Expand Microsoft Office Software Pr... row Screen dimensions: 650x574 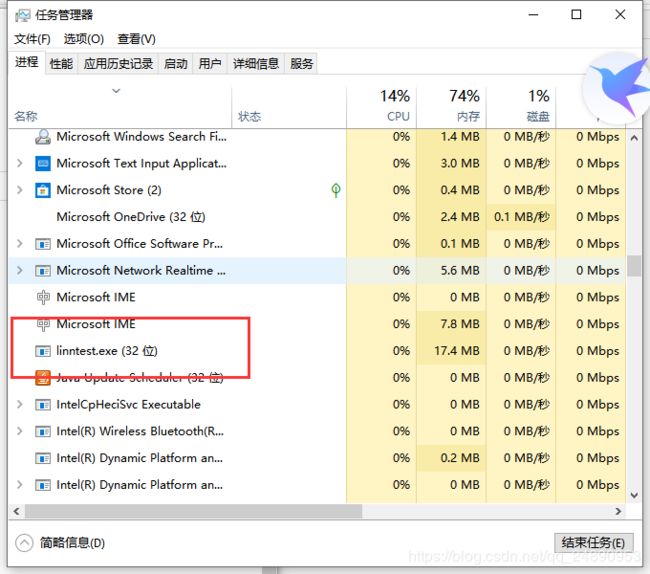(19, 244)
